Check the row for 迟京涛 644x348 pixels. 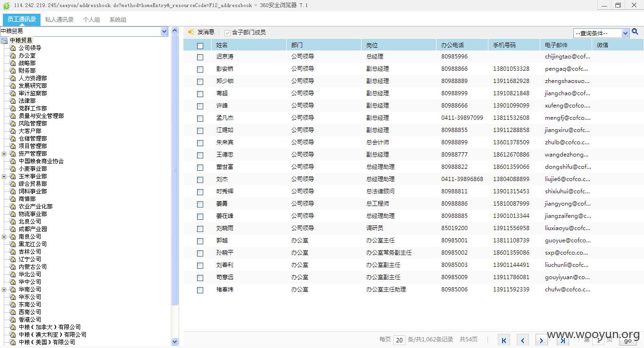pyautogui.click(x=200, y=57)
